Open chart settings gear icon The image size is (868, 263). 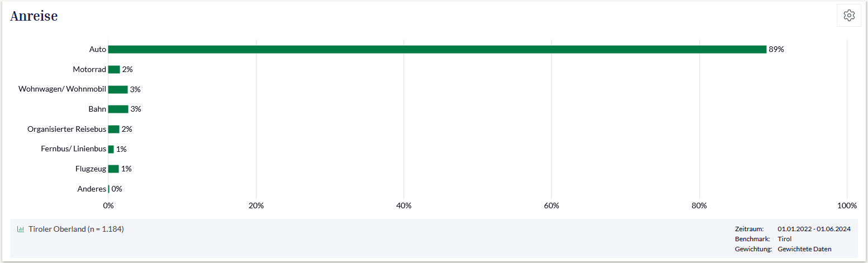tap(849, 16)
